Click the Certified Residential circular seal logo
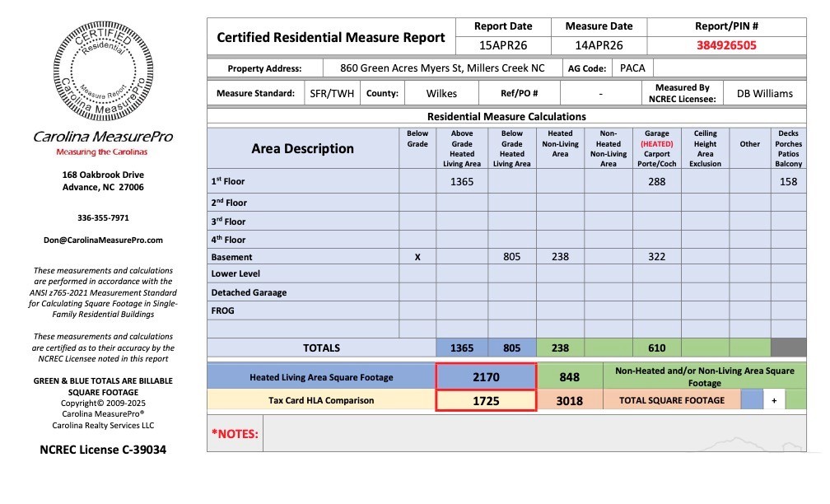This screenshot has height=504, width=830. point(103,72)
